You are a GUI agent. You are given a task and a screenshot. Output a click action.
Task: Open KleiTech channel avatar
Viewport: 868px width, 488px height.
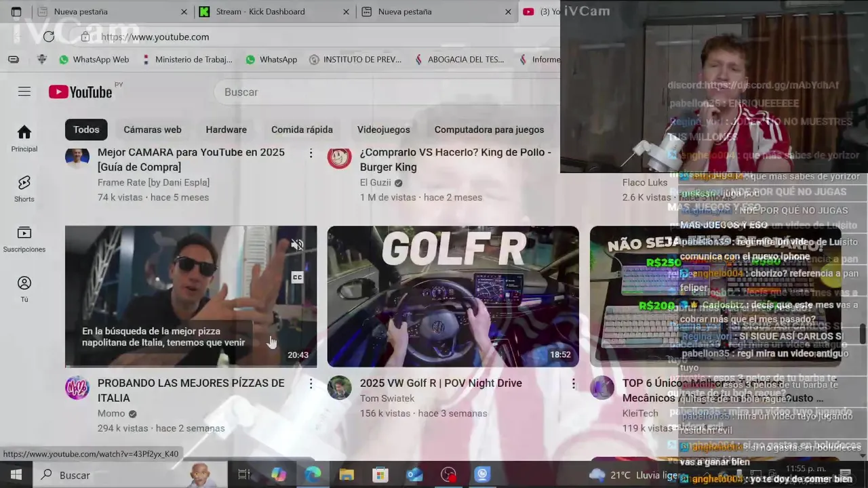click(602, 388)
